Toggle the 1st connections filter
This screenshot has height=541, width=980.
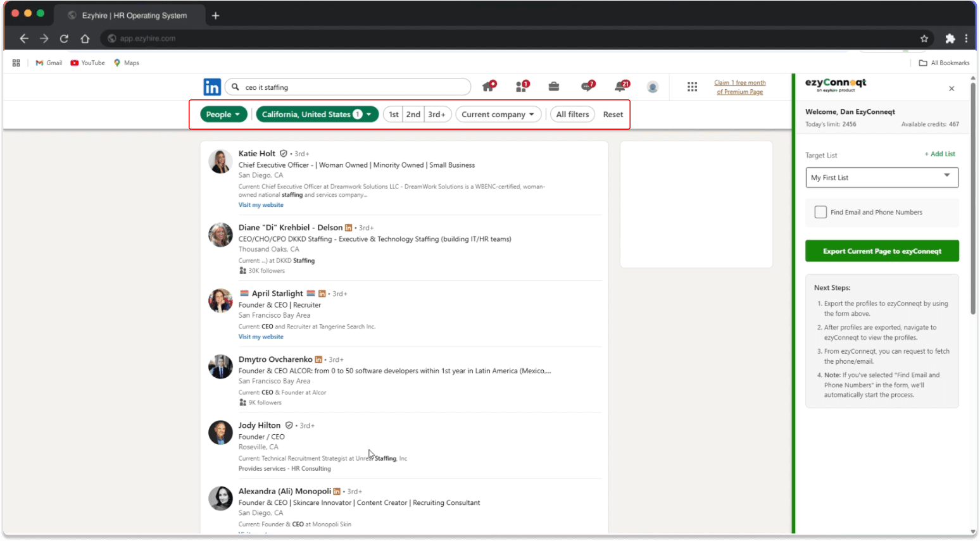(x=393, y=115)
